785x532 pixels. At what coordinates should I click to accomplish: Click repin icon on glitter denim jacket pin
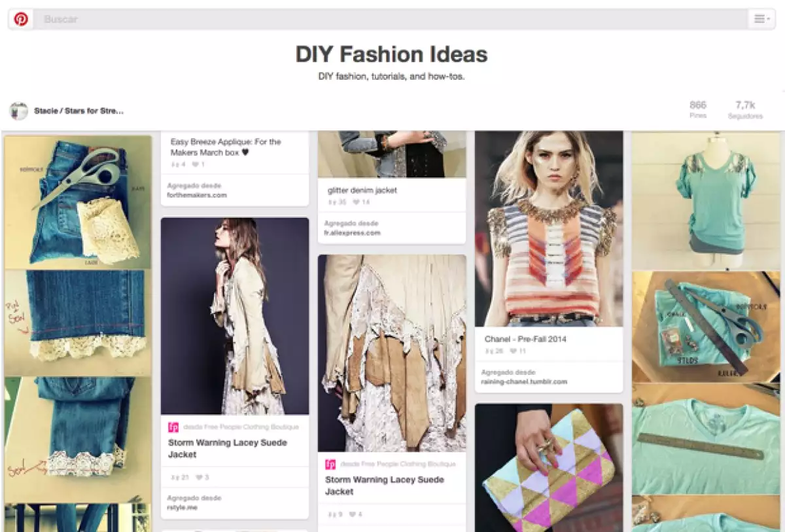coord(331,203)
